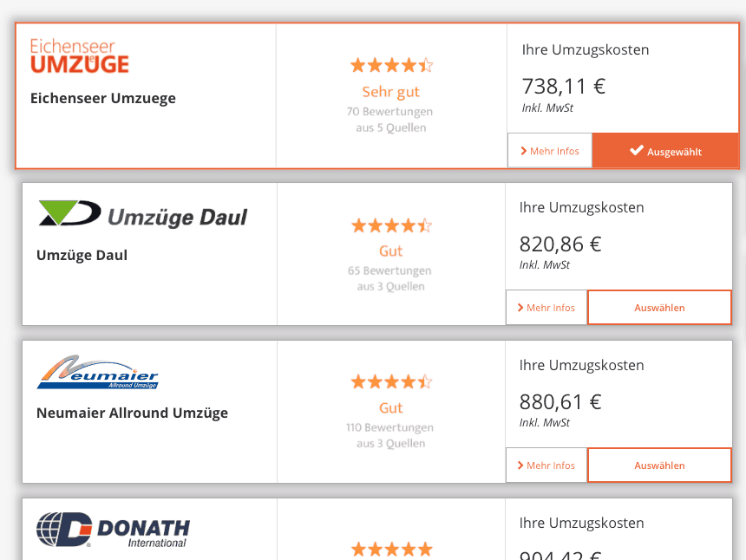Expand Mehr Infos for Eichenseer Umzuege
Screen dimensions: 746x560
point(550,151)
